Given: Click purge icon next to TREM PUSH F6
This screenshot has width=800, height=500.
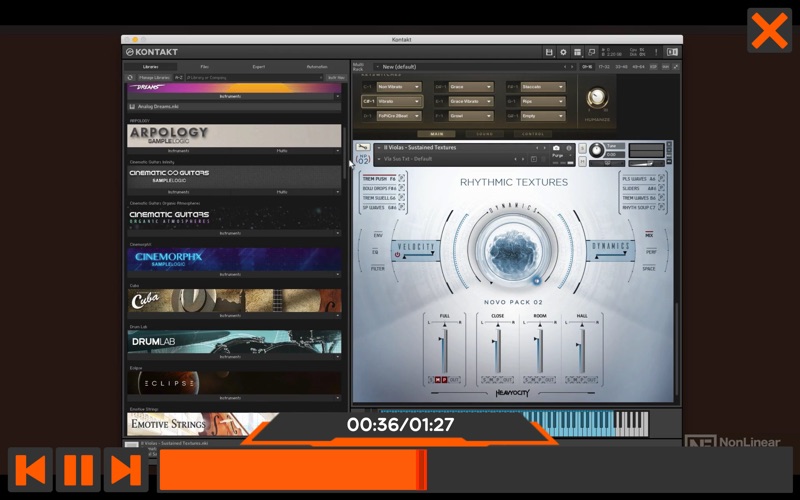Looking at the screenshot, I should pyautogui.click(x=402, y=179).
